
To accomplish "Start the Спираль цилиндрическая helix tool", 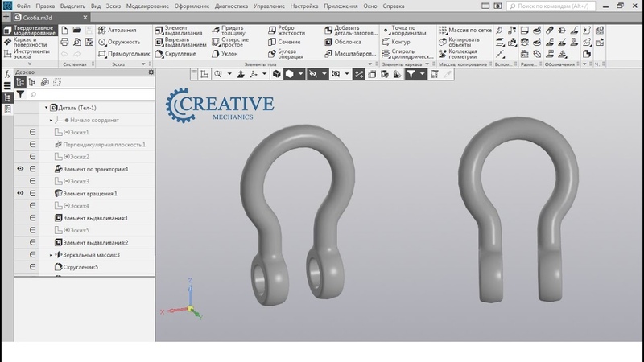I will pos(406,54).
